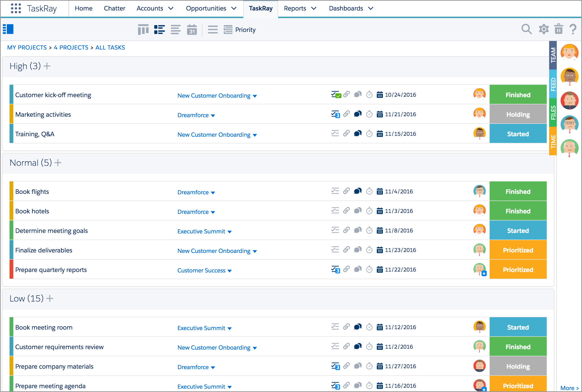The image size is (582, 392).
Task: Add a task to the Low group
Action: tap(50, 298)
